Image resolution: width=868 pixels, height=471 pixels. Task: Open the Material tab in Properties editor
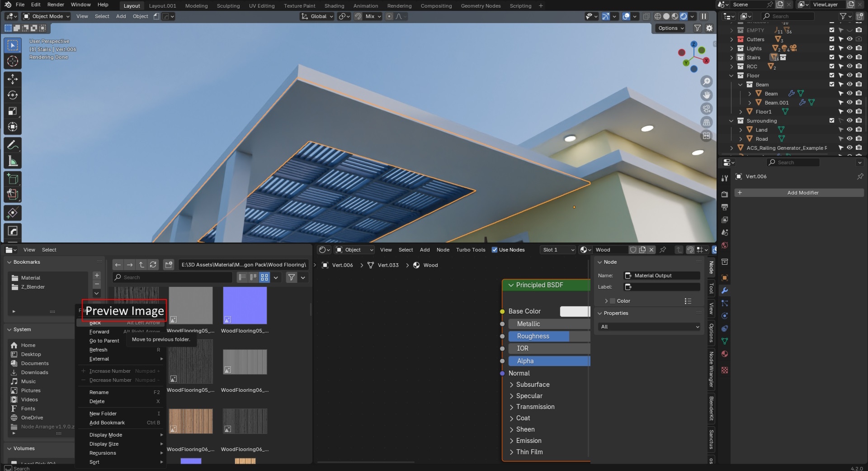725,354
